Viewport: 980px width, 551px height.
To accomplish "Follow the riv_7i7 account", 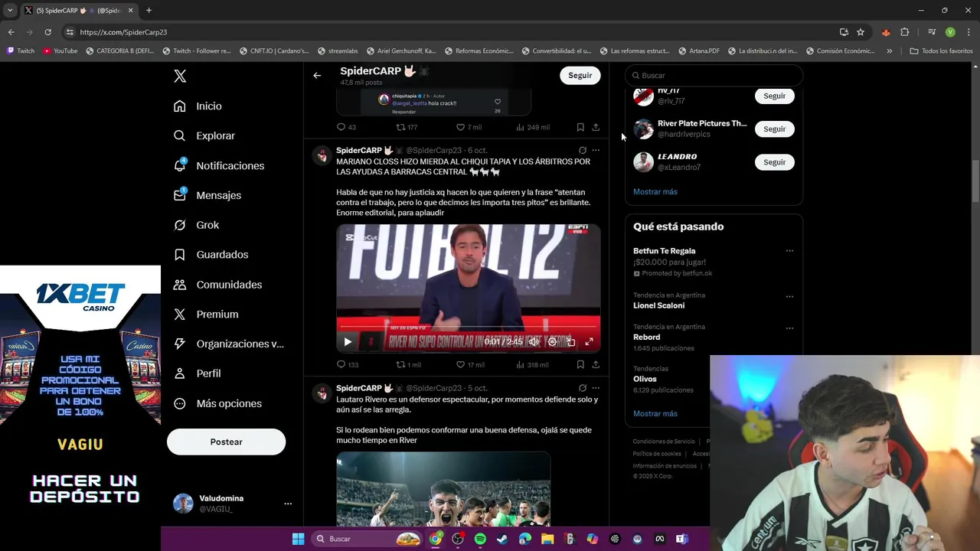I will (x=774, y=96).
